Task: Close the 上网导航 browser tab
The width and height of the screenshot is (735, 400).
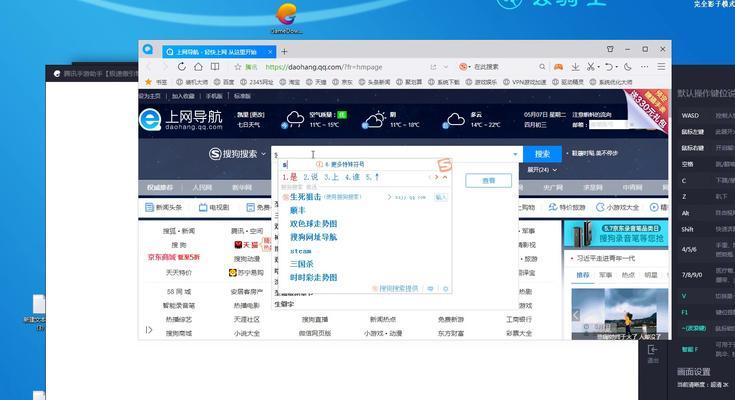Action: (270, 52)
